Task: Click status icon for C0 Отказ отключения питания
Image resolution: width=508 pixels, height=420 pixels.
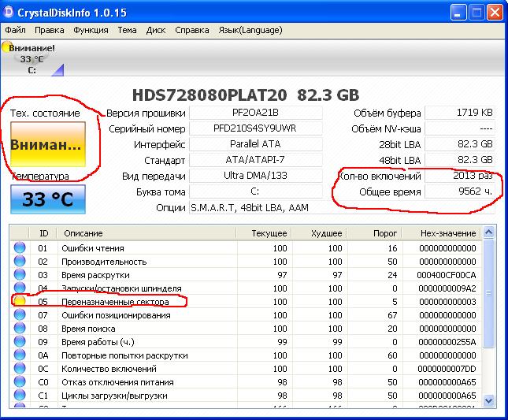Action: pyautogui.click(x=20, y=381)
